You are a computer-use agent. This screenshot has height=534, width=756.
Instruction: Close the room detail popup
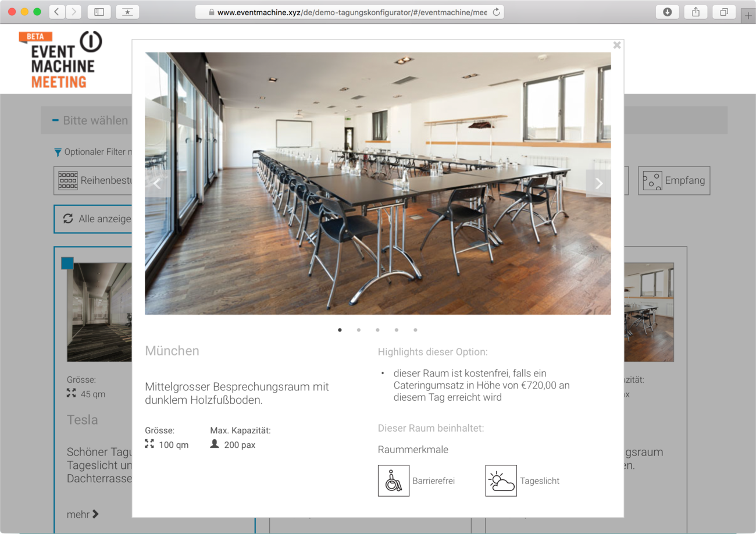point(617,45)
